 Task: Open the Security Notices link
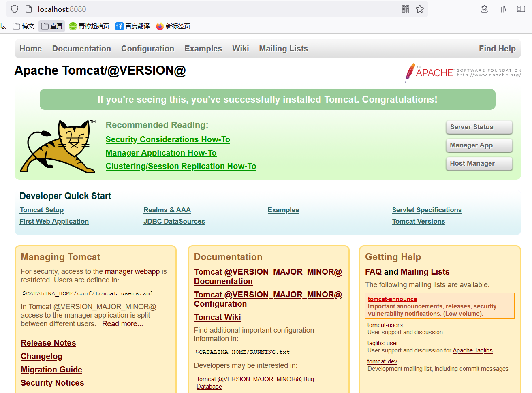click(52, 383)
